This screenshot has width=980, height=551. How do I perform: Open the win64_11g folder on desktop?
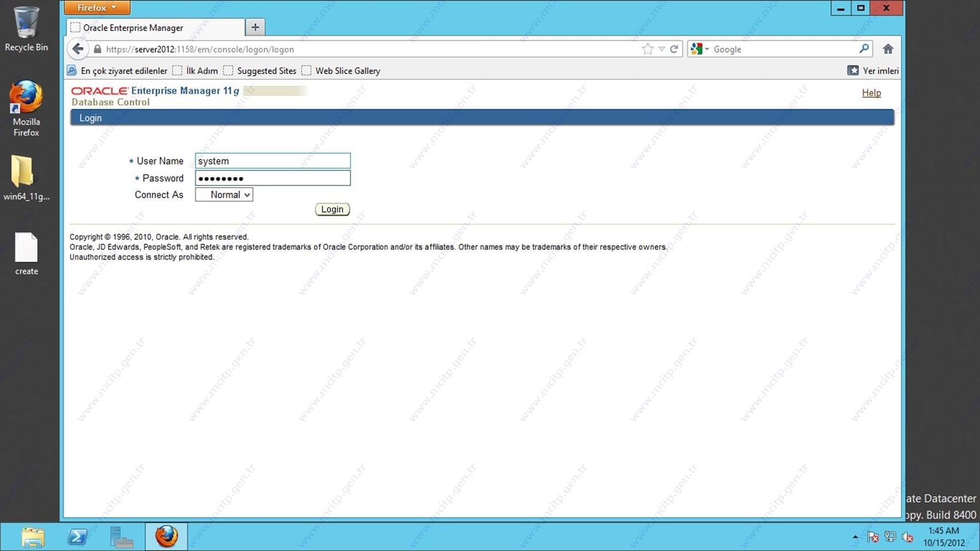click(26, 178)
